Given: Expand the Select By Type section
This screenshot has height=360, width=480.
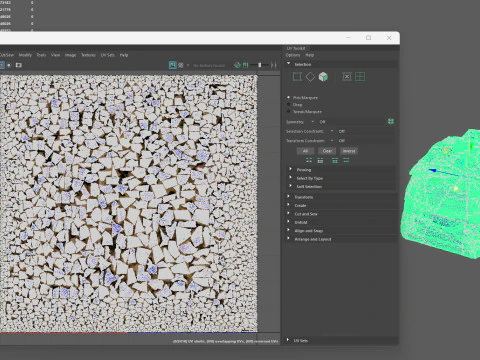Looking at the screenshot, I should 342,178.
